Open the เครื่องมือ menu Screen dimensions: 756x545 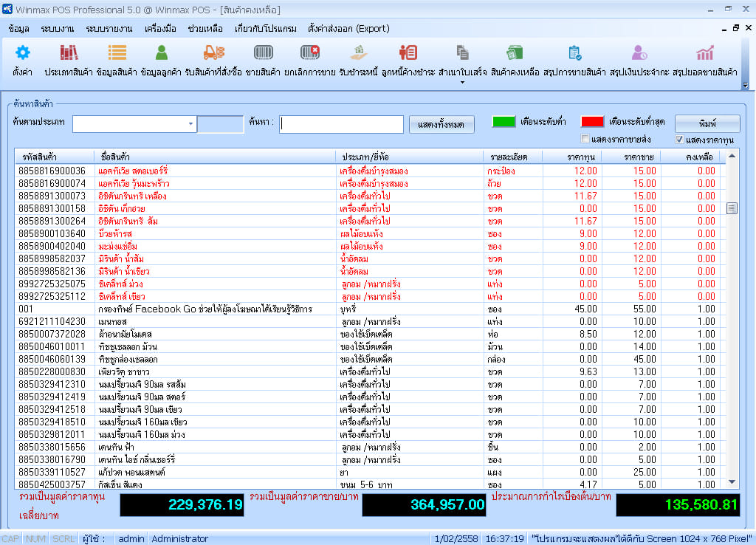click(160, 29)
